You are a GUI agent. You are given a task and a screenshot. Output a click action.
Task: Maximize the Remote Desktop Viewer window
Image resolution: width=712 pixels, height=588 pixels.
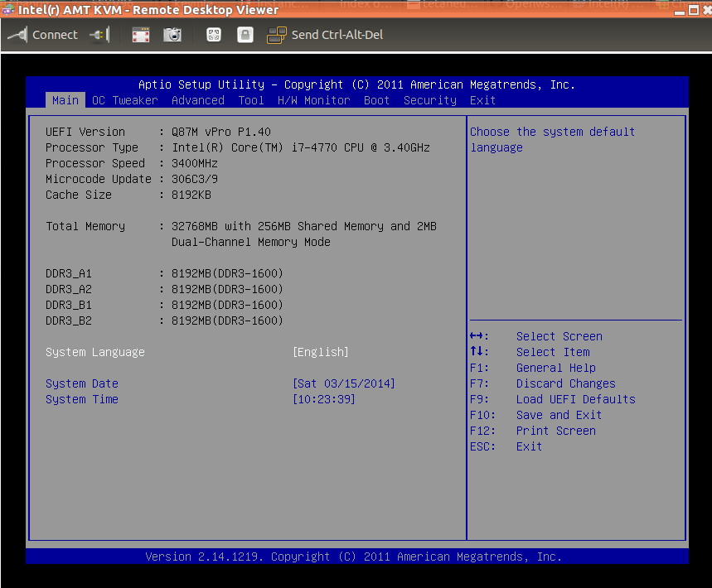(x=694, y=10)
